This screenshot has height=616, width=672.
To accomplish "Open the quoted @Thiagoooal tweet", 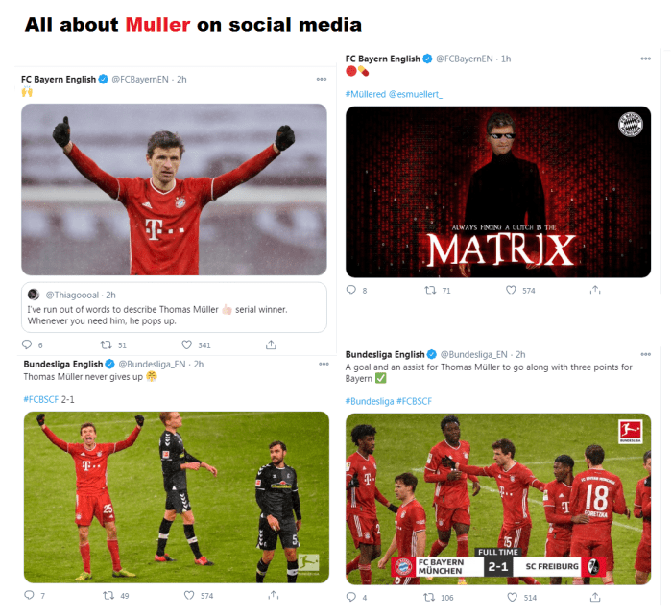I will [x=174, y=307].
